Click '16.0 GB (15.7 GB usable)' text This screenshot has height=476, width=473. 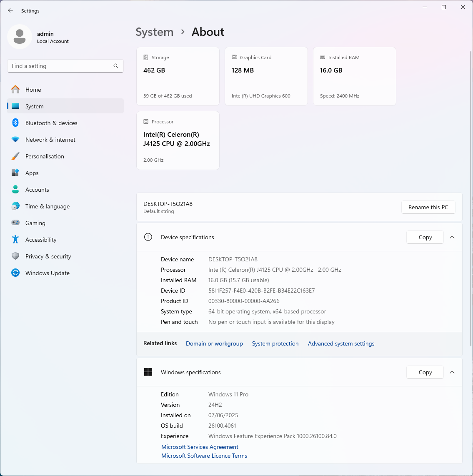(239, 280)
